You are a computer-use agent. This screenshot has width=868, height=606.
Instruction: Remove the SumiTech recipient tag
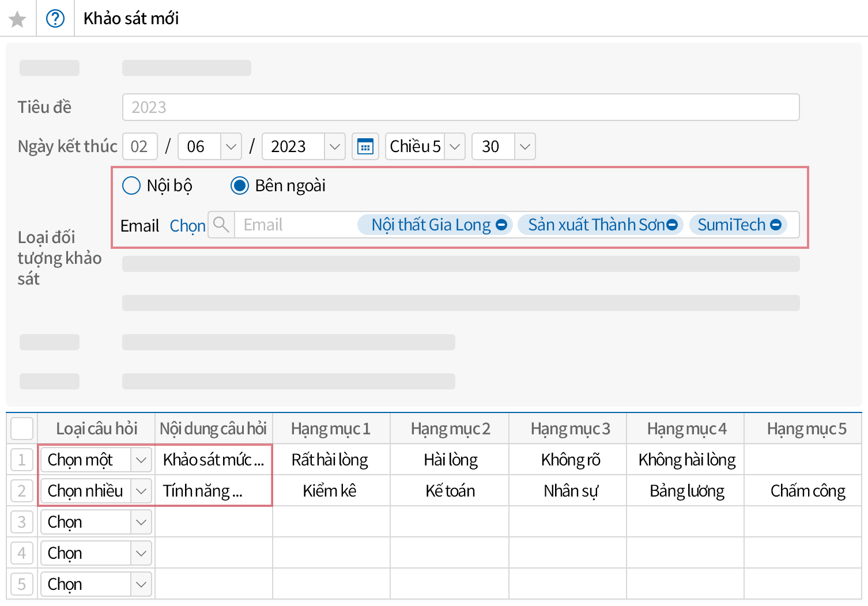pos(776,225)
